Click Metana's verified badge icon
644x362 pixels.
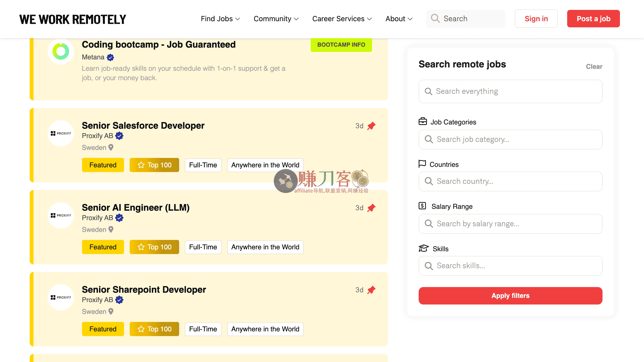[110, 58]
